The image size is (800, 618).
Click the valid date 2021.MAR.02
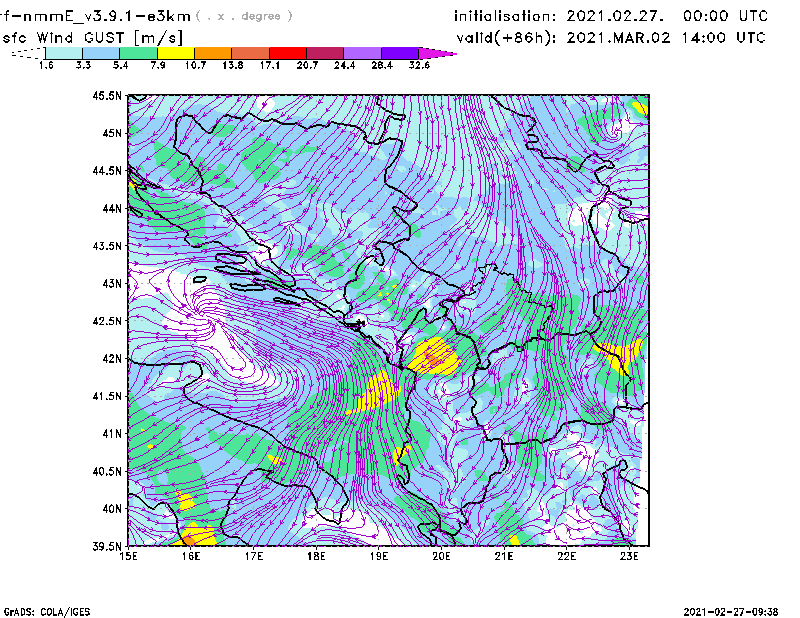[x=618, y=38]
